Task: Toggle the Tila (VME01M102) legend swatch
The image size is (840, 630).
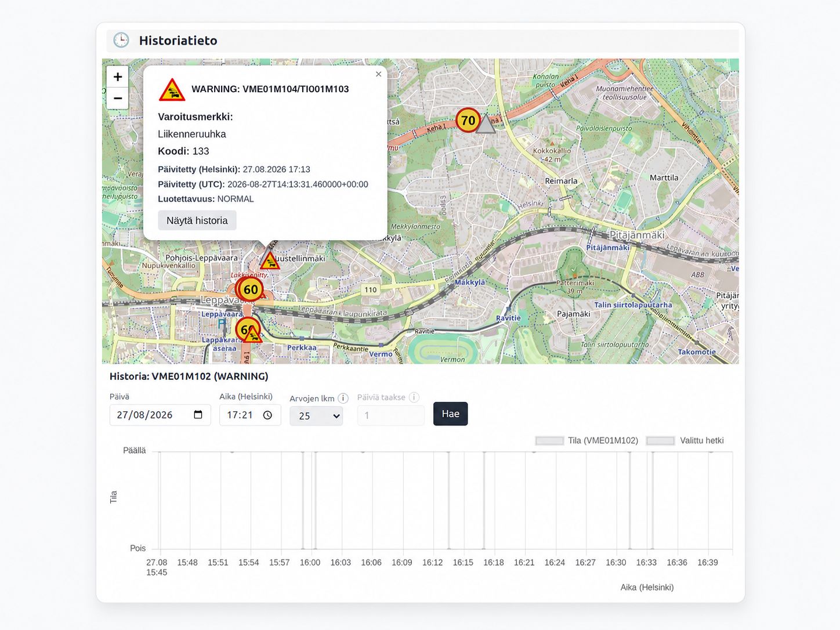Action: point(549,441)
